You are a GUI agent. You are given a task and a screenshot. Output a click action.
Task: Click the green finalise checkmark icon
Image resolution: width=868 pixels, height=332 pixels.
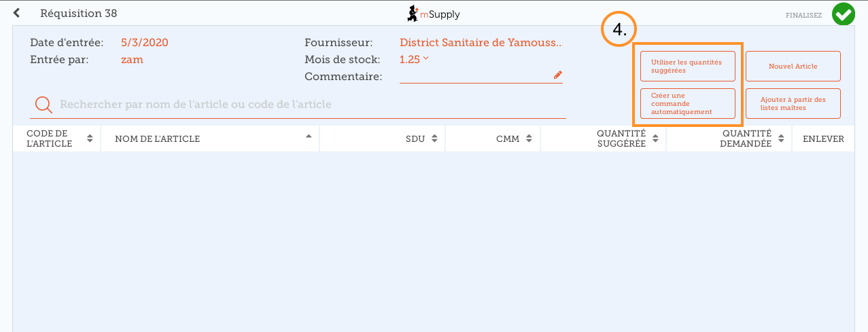coord(844,14)
